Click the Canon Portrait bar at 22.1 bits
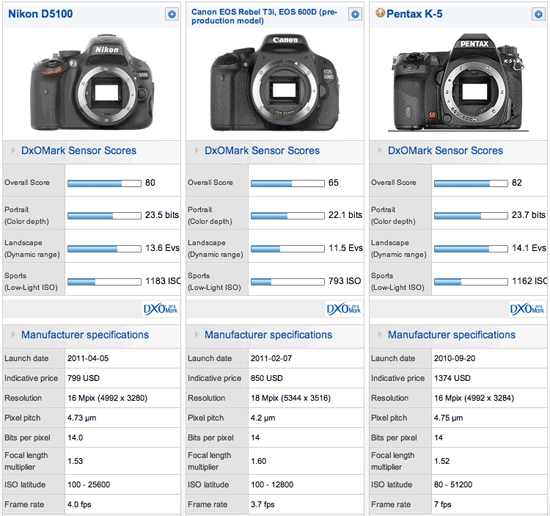Screen dimensions: 550x516 288,216
